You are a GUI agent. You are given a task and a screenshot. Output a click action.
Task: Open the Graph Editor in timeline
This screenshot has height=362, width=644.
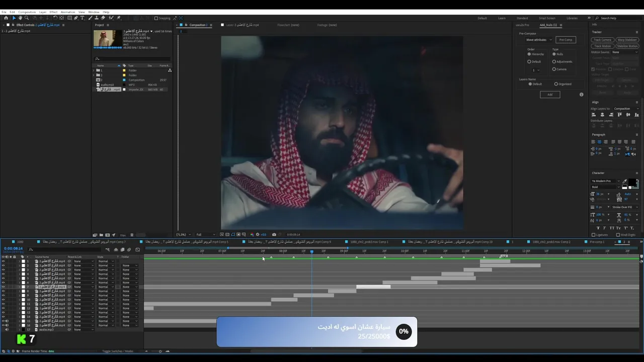[137, 249]
